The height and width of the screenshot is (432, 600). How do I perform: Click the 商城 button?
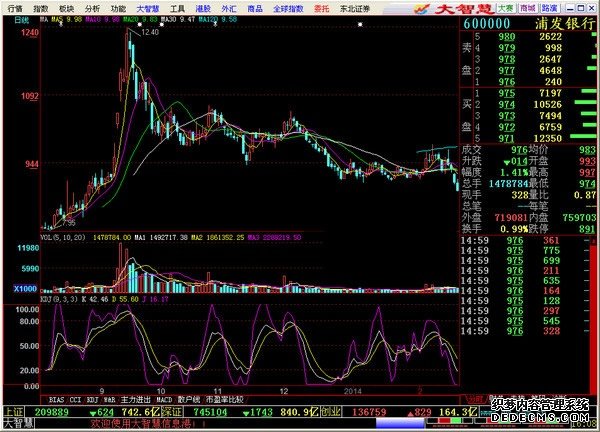527,8
